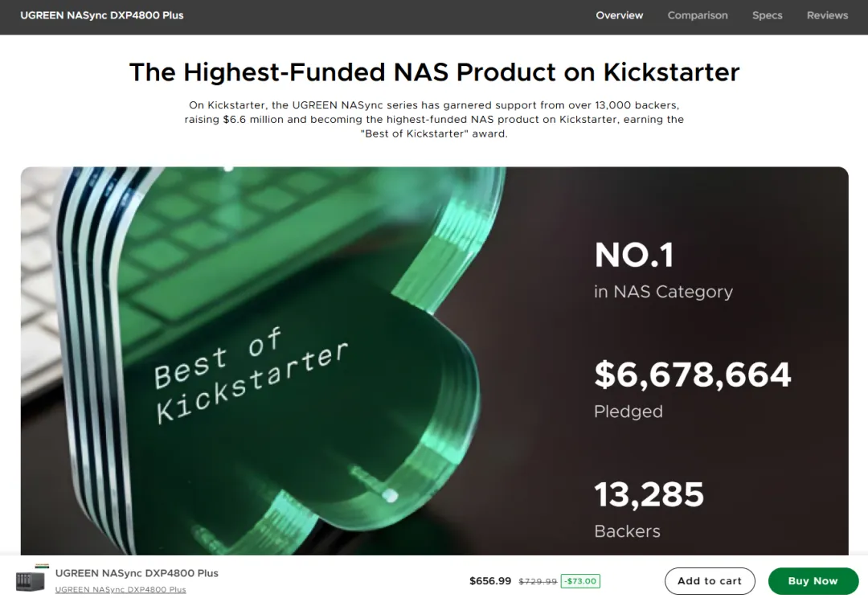868x598 pixels.
Task: Click the $6,678,664 pledged amount
Action: coord(692,375)
